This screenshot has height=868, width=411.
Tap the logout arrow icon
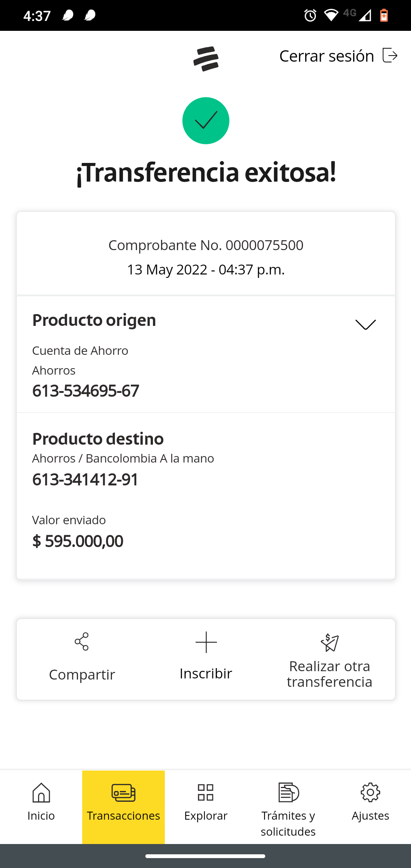tap(390, 56)
